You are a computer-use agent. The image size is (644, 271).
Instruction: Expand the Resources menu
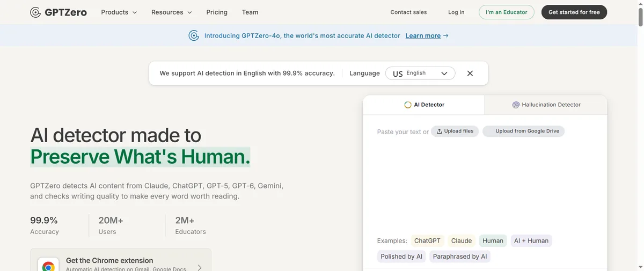click(172, 12)
